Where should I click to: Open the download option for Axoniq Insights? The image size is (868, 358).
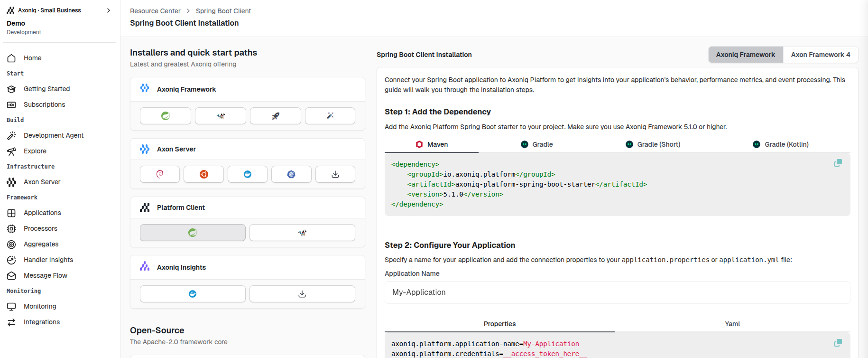302,294
